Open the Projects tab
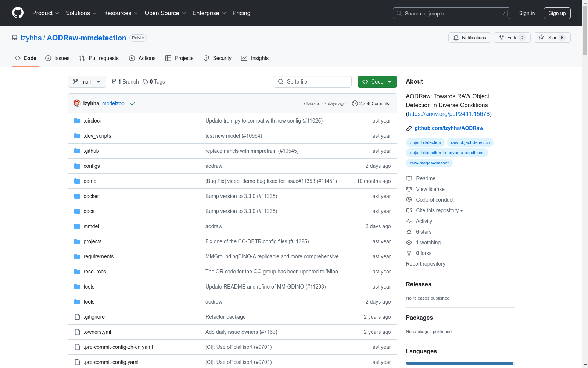The image size is (588, 368). [x=179, y=58]
